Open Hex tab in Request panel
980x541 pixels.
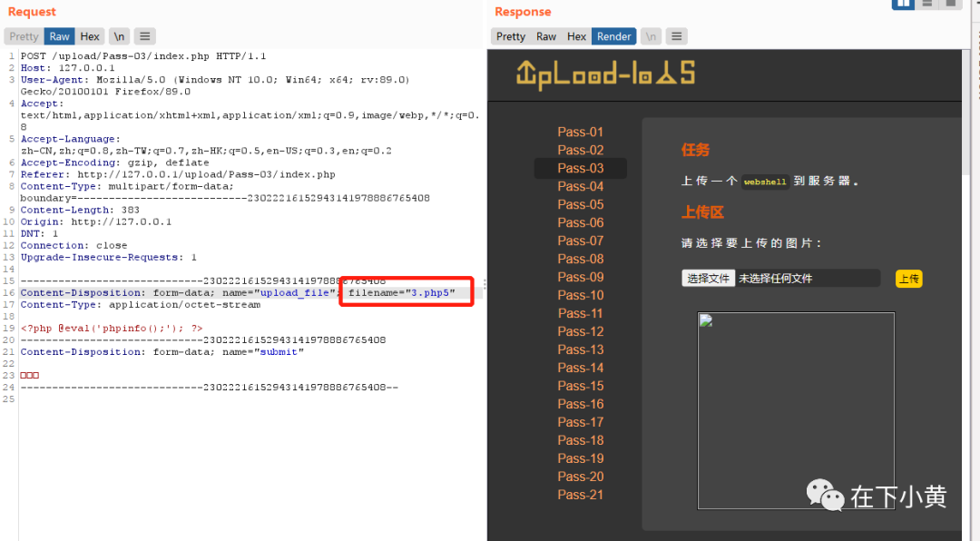pyautogui.click(x=89, y=36)
